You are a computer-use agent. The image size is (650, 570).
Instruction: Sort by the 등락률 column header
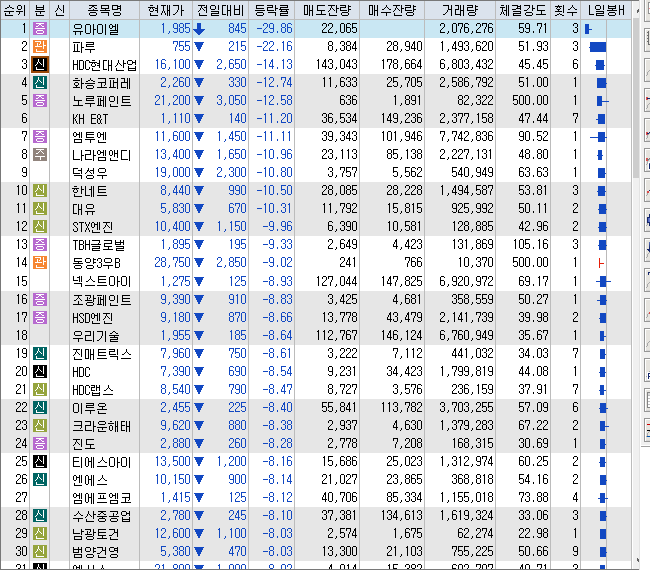coord(272,10)
